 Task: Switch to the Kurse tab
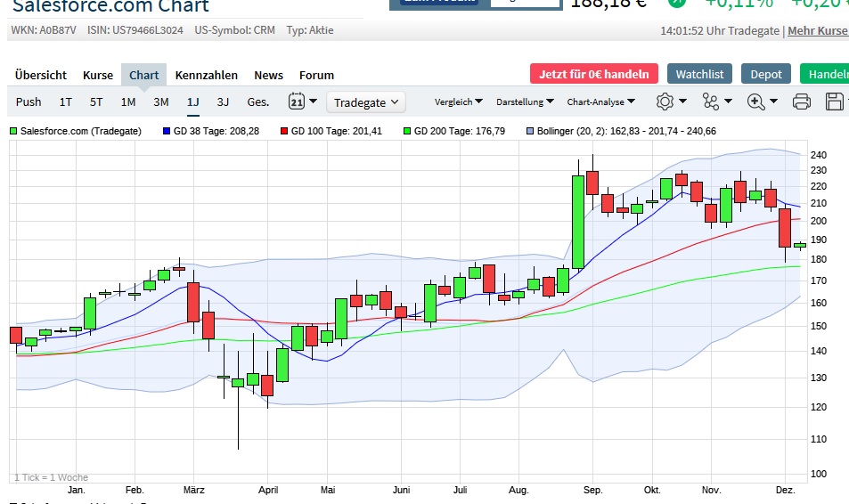coord(98,76)
